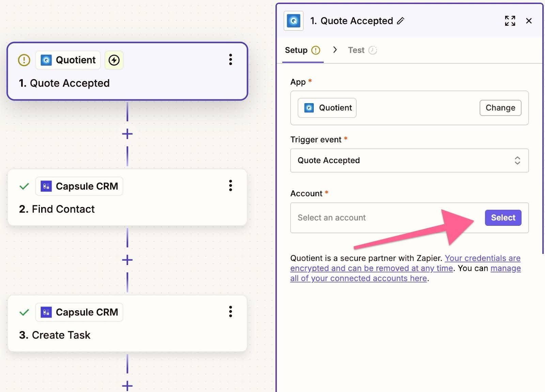Viewport: 545px width, 392px height.
Task: Click Capsule CRM icon in Find Contact step
Action: [46, 186]
